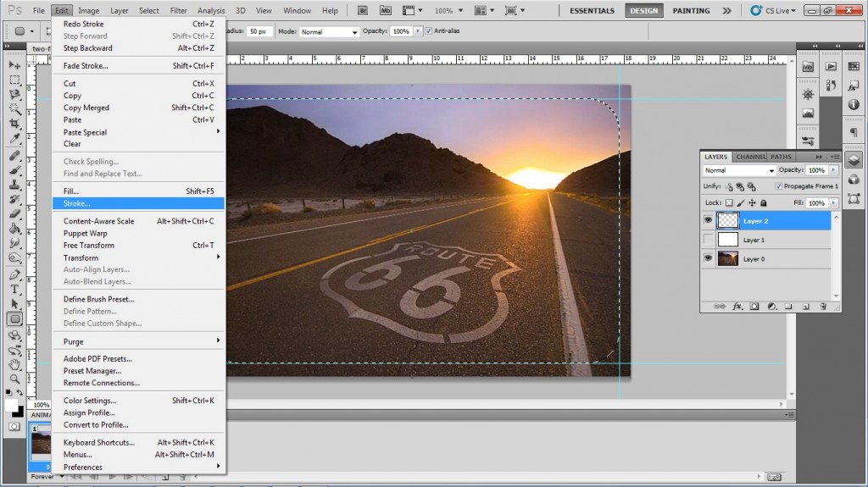Screen dimensions: 868x487
Task: Select the Eraser tool
Action: pyautogui.click(x=14, y=213)
